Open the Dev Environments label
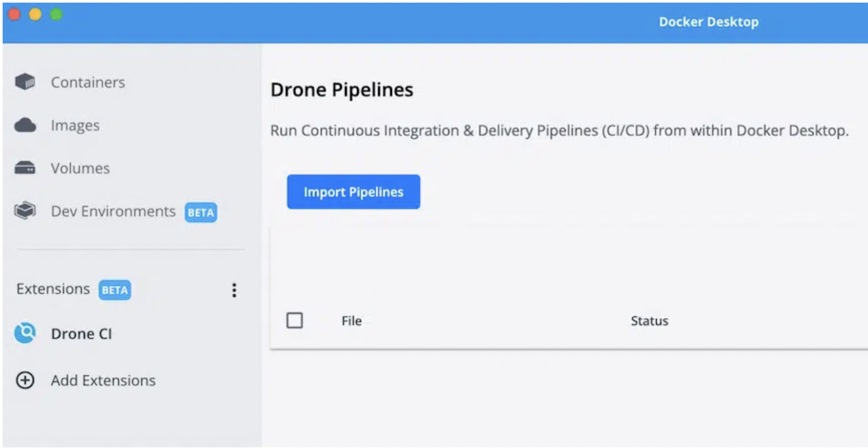Viewport: 868px width, 448px height. 113,212
